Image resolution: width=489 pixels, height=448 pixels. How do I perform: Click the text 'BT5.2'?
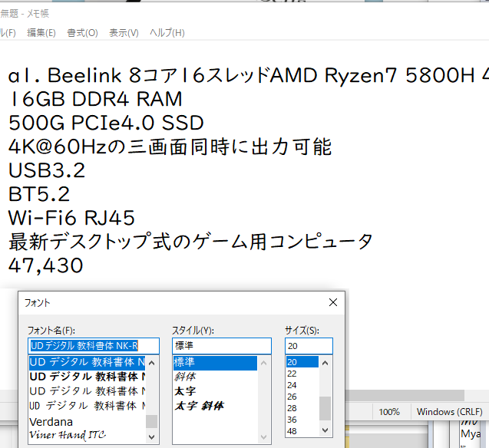coord(39,194)
